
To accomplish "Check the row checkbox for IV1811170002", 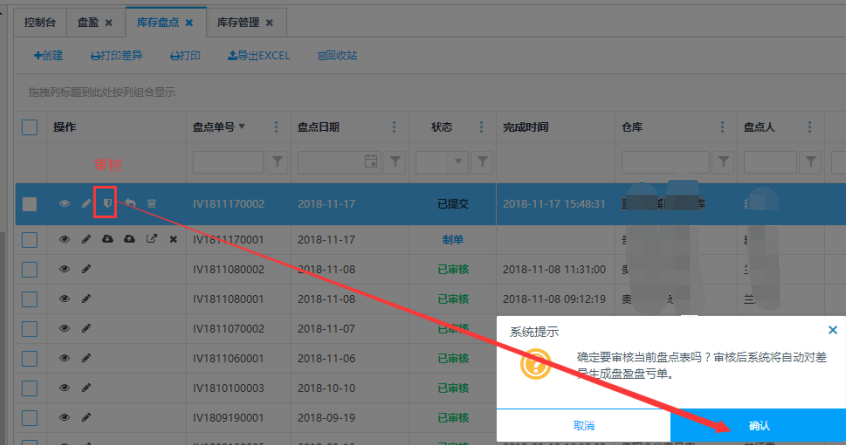I will [x=30, y=204].
